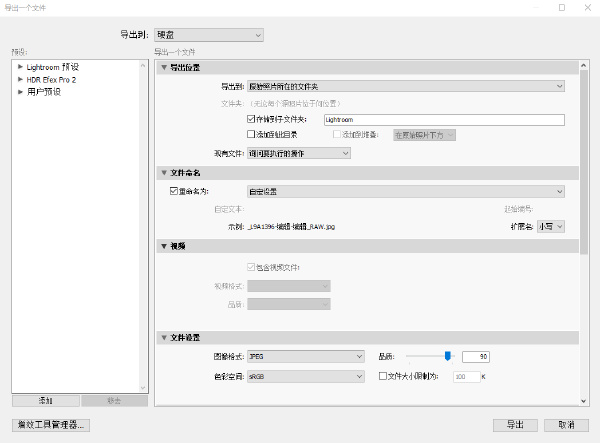
Task: Collapse the 视频 section triangle
Action: 164,245
